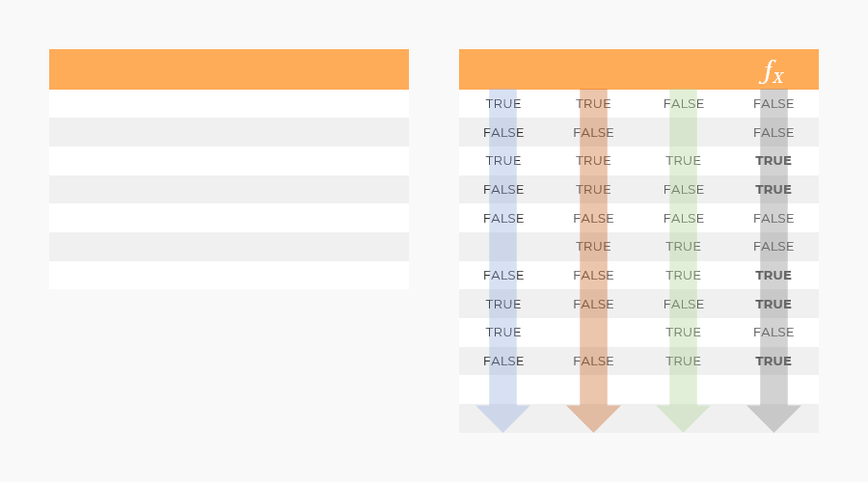Select the last bold TRUE in gray column
868x482 pixels.
(773, 361)
